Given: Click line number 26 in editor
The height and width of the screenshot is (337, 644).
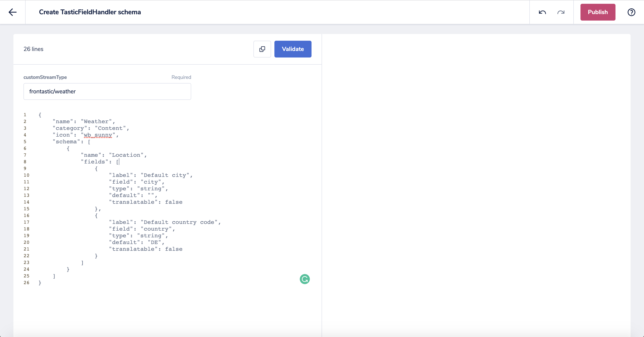Looking at the screenshot, I should [26, 282].
